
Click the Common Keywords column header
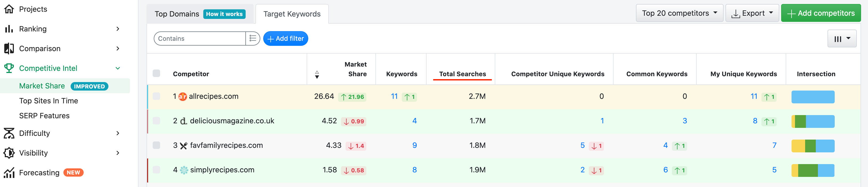[x=657, y=74]
